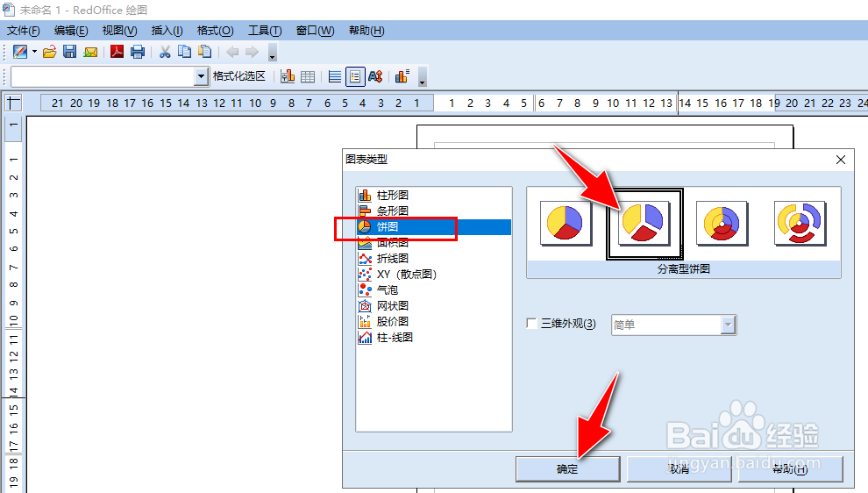Viewport: 868px width, 493px height.
Task: Click the bar chart icon beside 柱形图
Action: [x=365, y=195]
